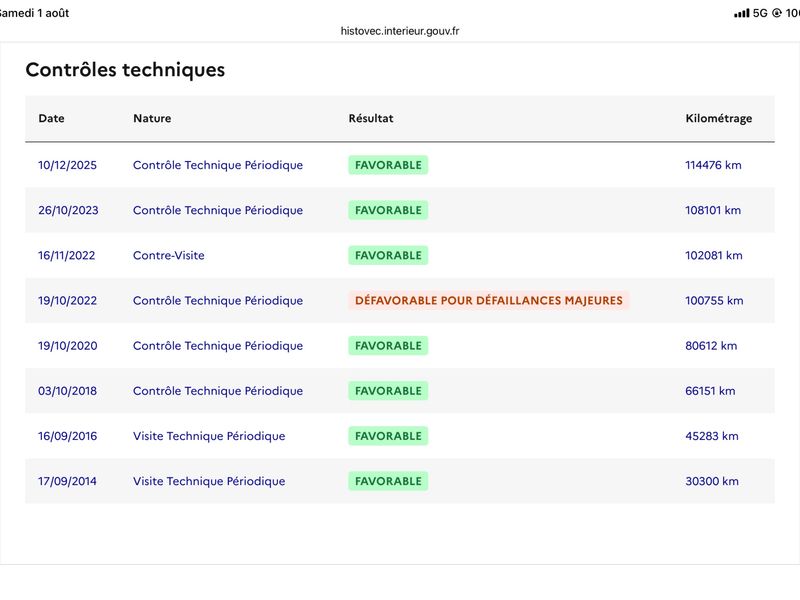This screenshot has width=800, height=600.
Task: Tap the 5G network indicator
Action: (x=760, y=13)
